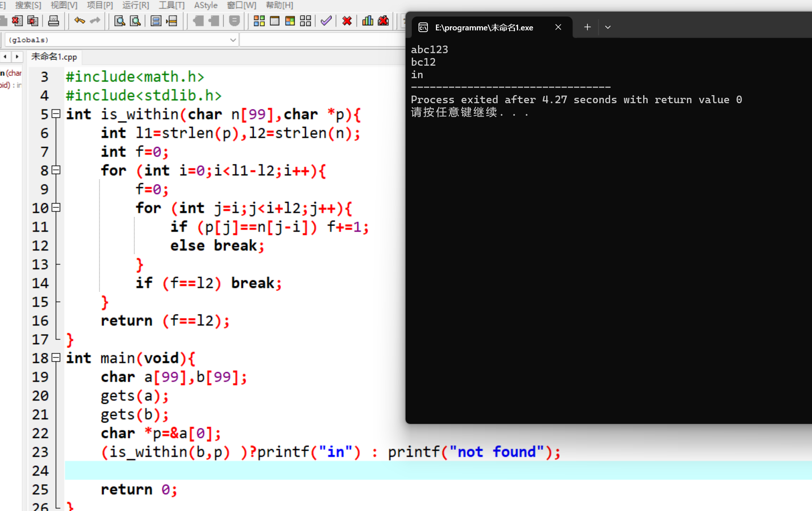Click the first gray left-arrow toolbar icon
The width and height of the screenshot is (812, 511).
point(198,21)
